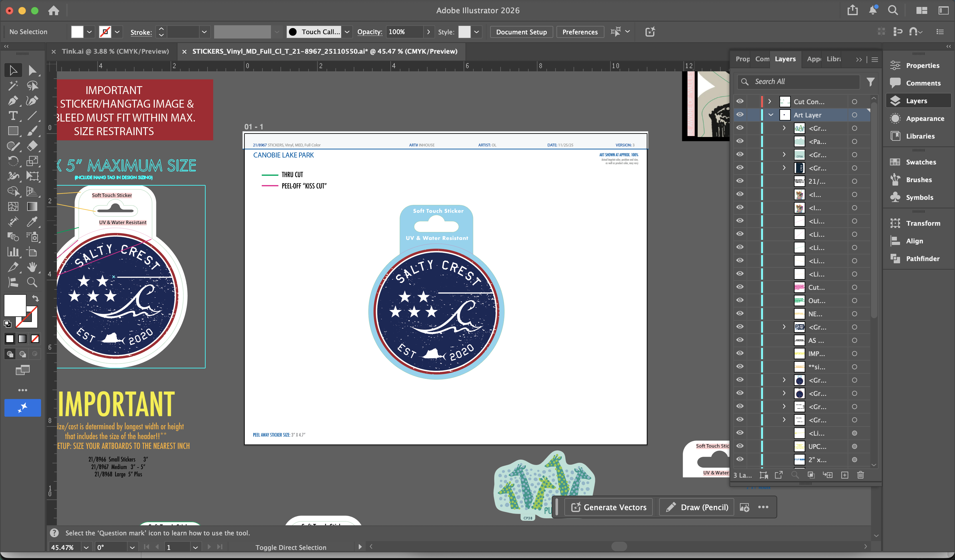Screen dimensions: 955x560
Task: Hide the Cut Con... layer
Action: [740, 102]
